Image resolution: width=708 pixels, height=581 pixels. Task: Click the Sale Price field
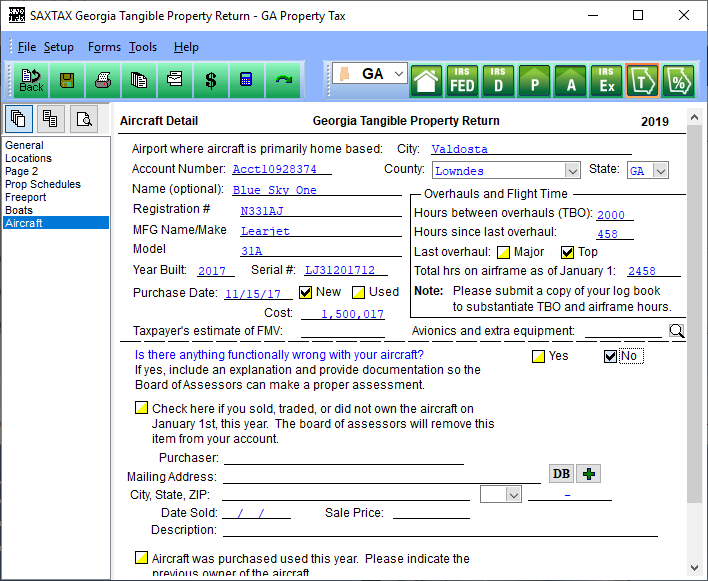point(431,512)
